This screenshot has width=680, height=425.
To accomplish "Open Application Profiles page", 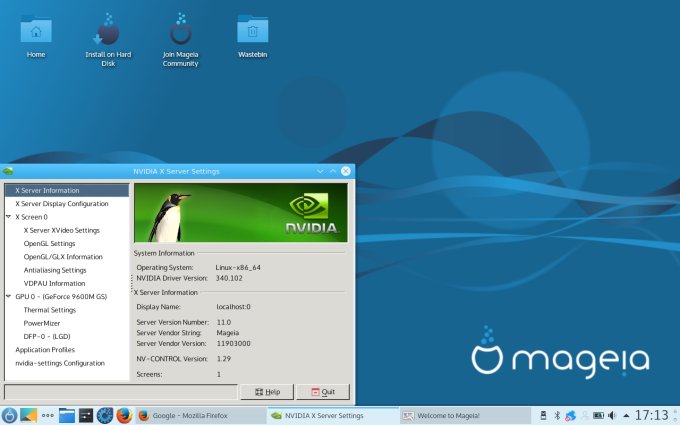I will 45,350.
